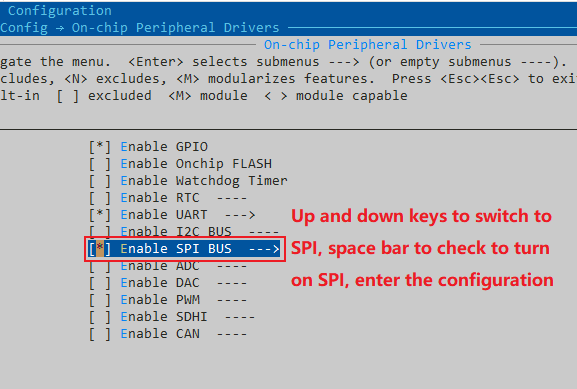577x389 pixels.
Task: Click the On-chip Peripheral Drivers title
Action: point(368,45)
